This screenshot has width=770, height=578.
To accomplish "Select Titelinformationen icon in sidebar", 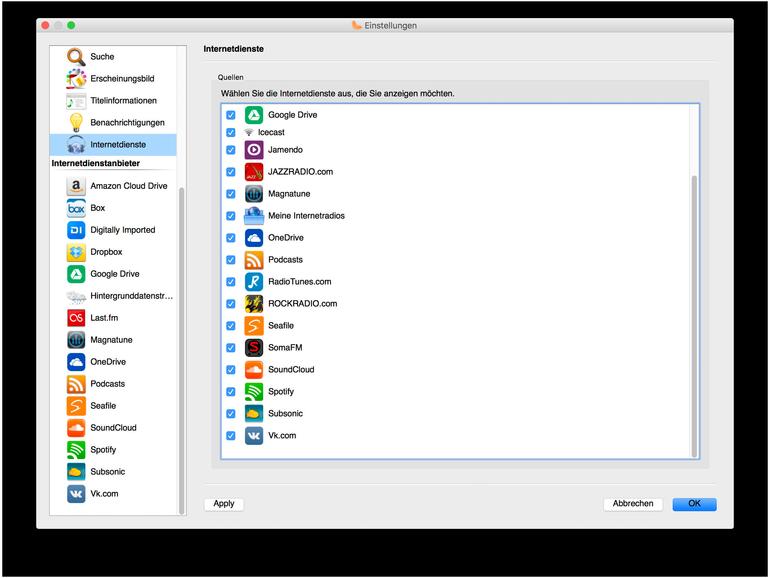I will click(76, 101).
